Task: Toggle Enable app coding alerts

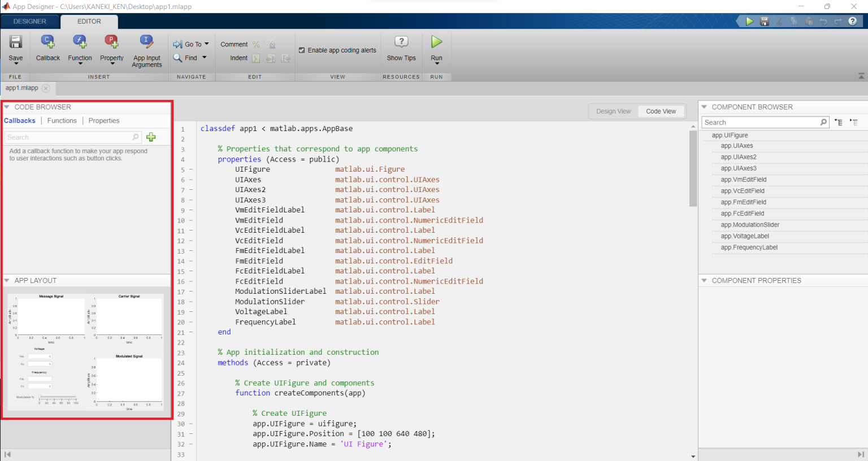Action: pyautogui.click(x=302, y=50)
